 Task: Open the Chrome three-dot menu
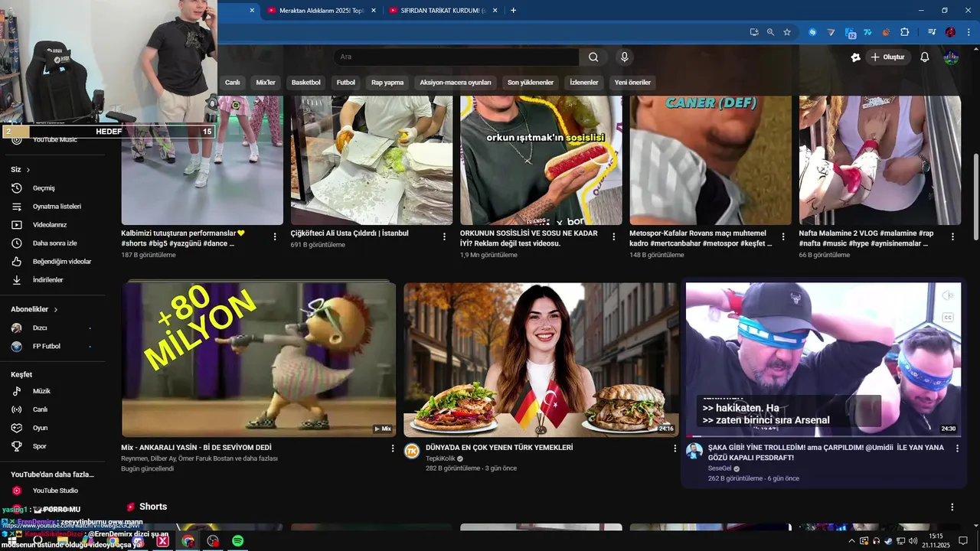coord(968,32)
